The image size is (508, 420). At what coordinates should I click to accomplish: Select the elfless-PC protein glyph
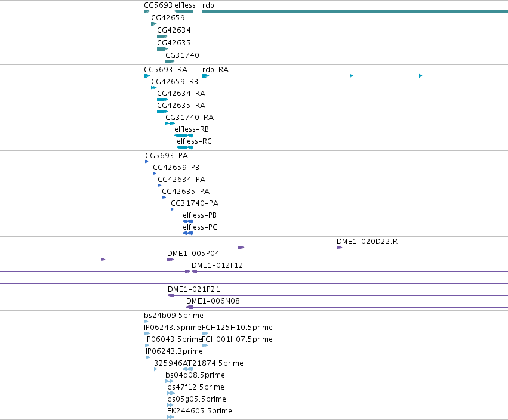(188, 233)
